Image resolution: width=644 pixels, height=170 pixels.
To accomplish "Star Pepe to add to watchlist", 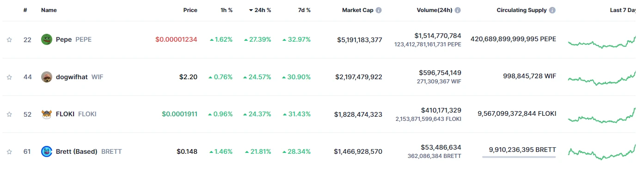I will click(x=9, y=40).
